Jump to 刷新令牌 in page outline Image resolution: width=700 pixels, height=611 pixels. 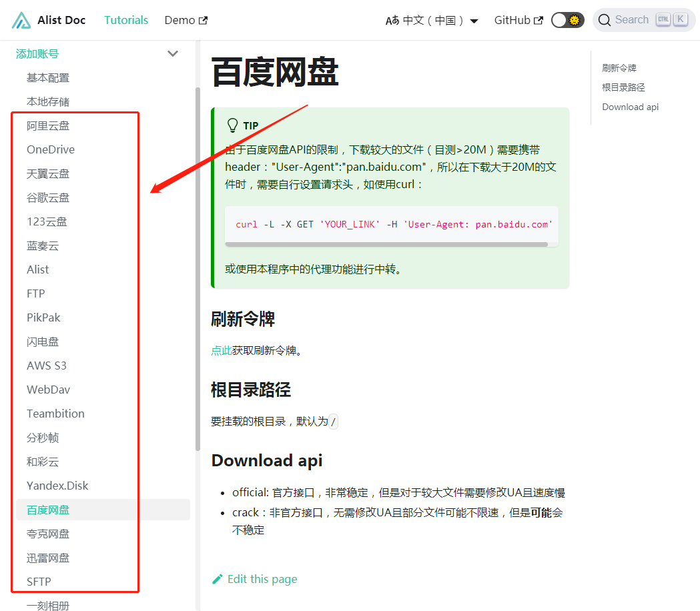point(619,68)
